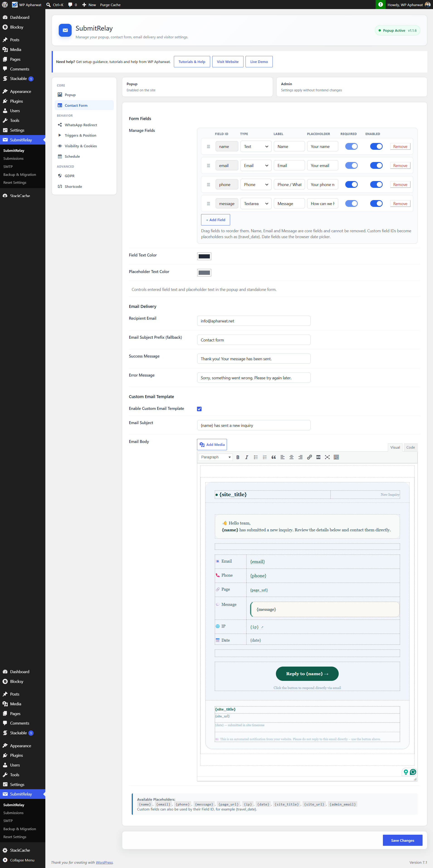
Task: Open Triggers & Position settings section
Action: (84, 135)
